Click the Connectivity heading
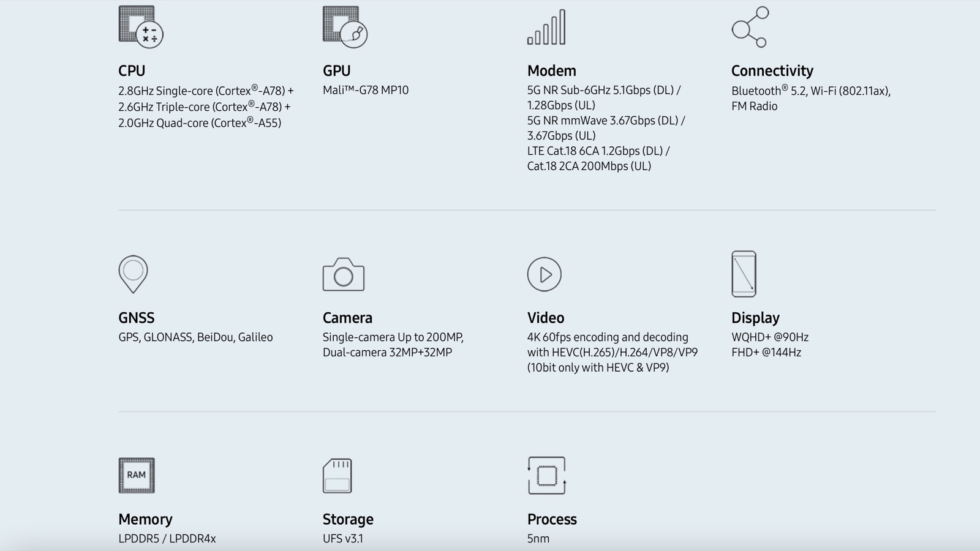The width and height of the screenshot is (980, 551). coord(772,71)
